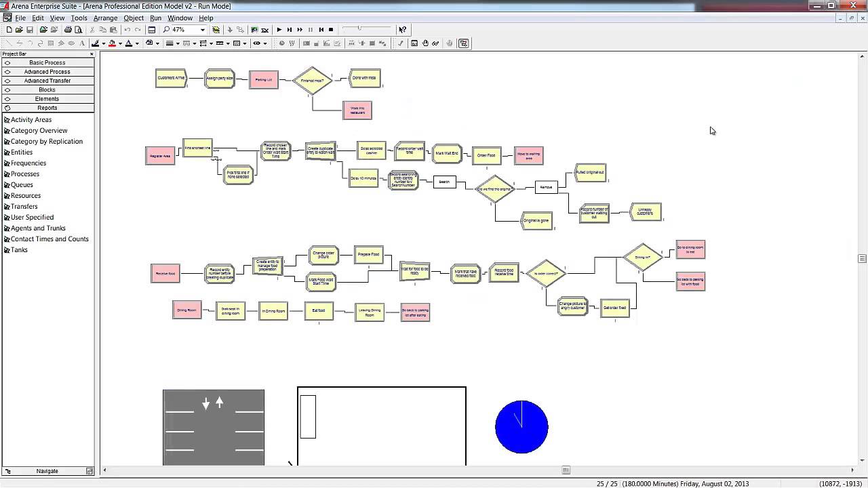This screenshot has width=868, height=488.
Task: Open the Line Width dropdown
Action: (x=178, y=43)
